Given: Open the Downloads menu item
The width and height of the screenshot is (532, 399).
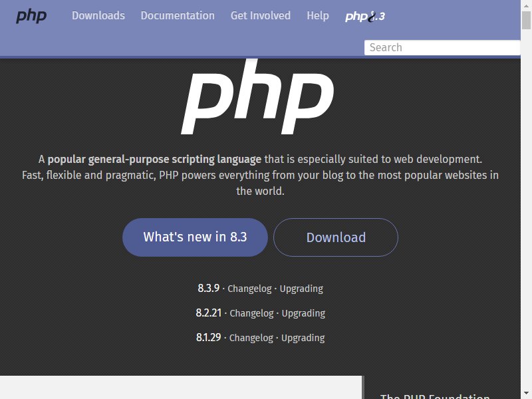Looking at the screenshot, I should click(98, 15).
